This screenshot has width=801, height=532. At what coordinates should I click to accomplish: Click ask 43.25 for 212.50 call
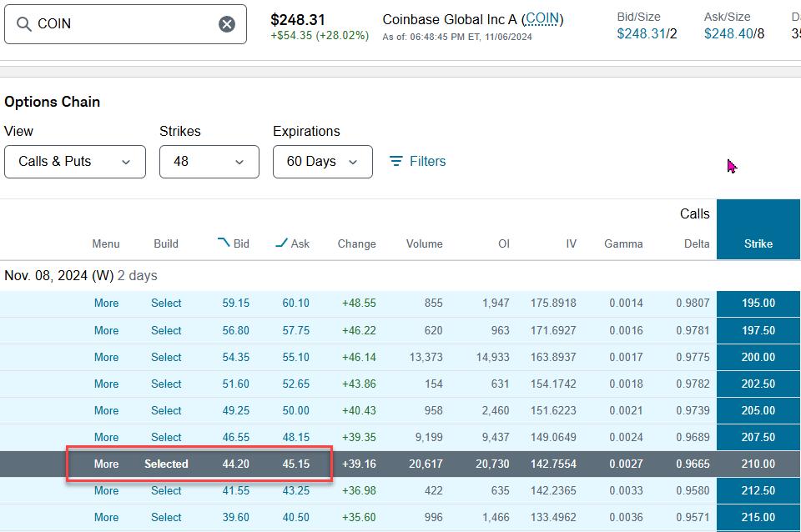[295, 490]
